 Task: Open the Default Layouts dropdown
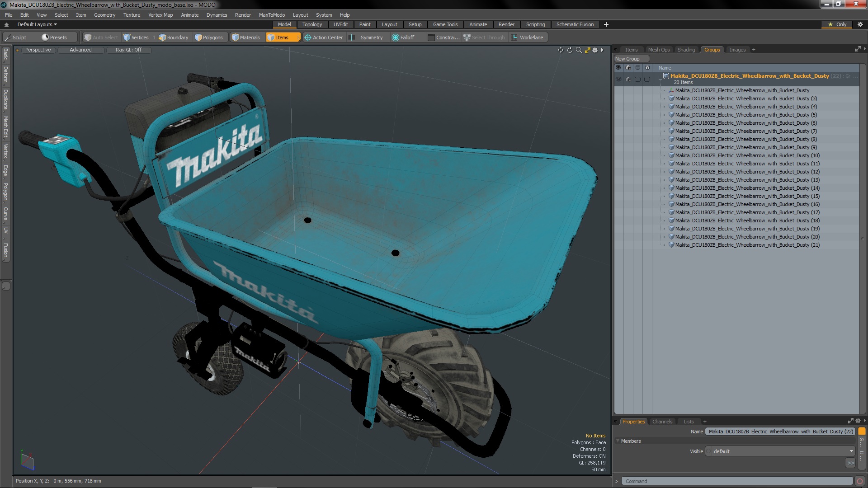point(37,24)
